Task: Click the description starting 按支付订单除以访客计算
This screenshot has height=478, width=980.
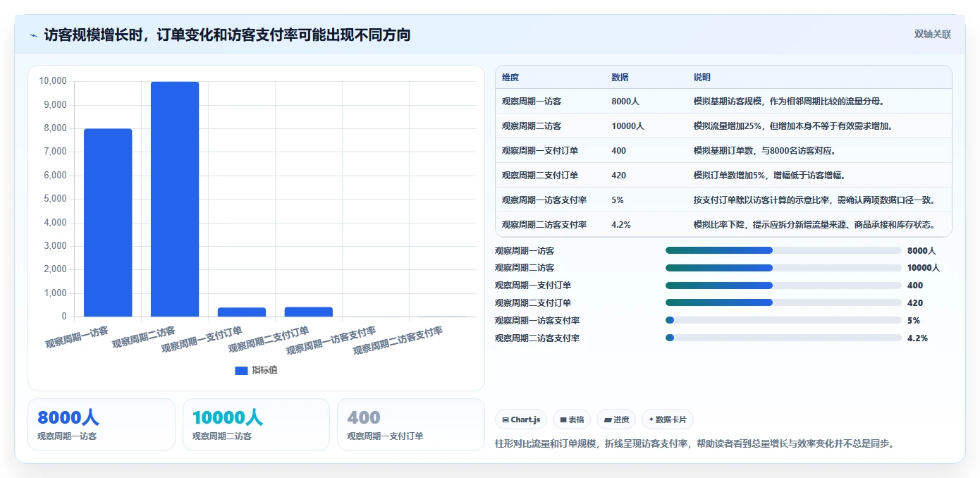Action: [814, 200]
